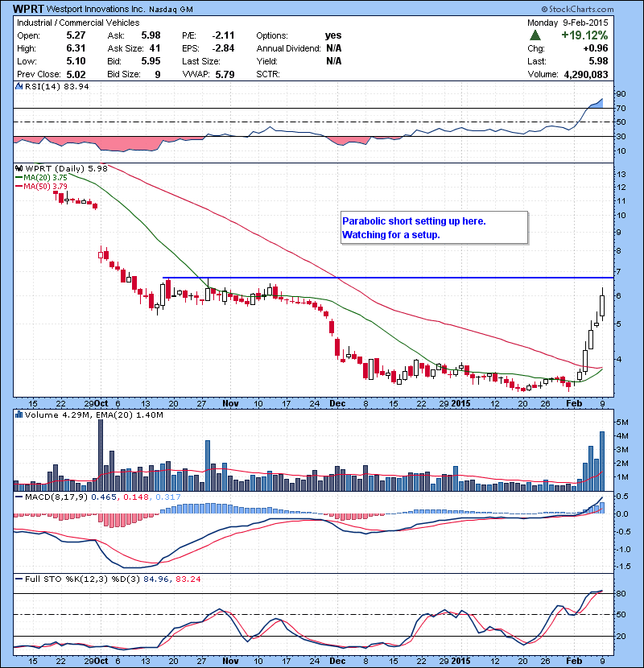Image resolution: width=644 pixels, height=668 pixels.
Task: Click the EPS value -2.84
Action: (x=223, y=48)
